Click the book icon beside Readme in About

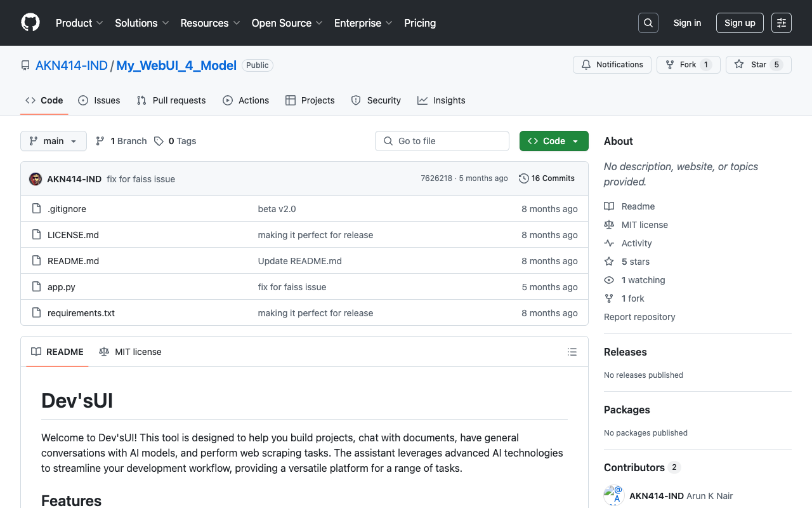pos(609,206)
